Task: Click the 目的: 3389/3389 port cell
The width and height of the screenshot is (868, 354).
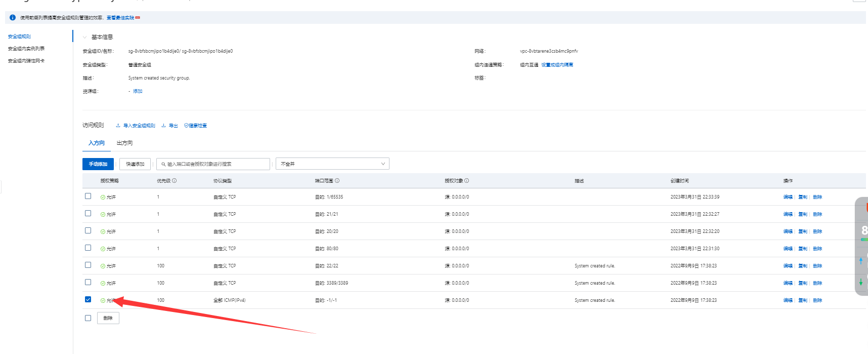Action: coord(331,283)
